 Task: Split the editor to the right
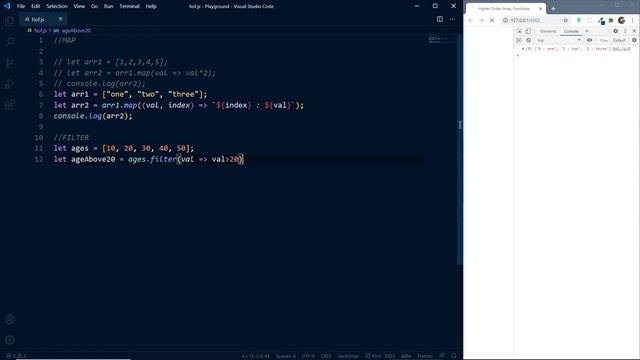pyautogui.click(x=440, y=19)
